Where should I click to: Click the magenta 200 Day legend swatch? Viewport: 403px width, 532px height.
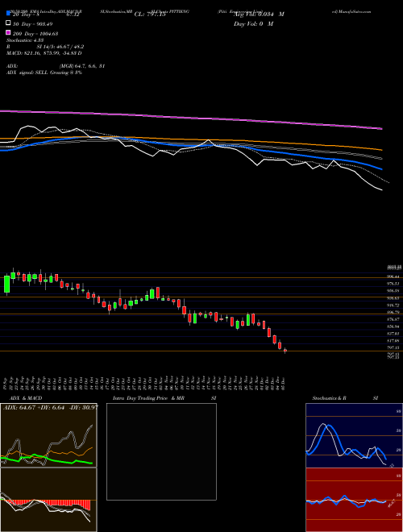(8, 33)
